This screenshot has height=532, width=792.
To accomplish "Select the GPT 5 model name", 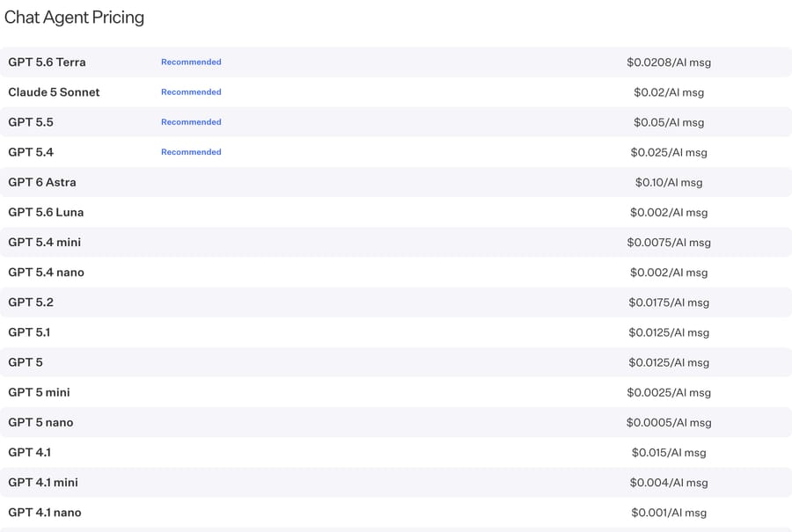I will pyautogui.click(x=26, y=362).
